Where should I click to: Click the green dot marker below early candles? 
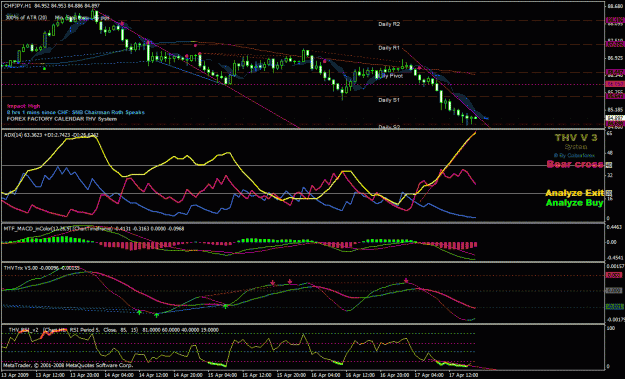click(44, 69)
